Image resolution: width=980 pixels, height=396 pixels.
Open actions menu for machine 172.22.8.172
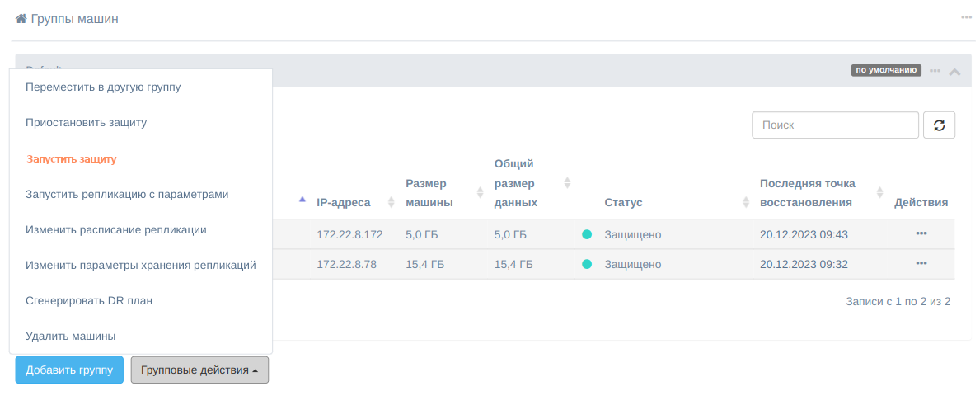click(921, 233)
